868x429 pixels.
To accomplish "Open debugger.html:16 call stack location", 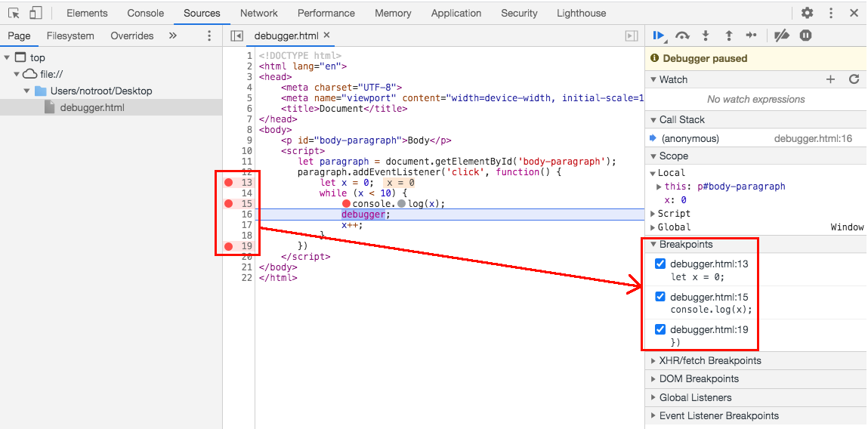I will click(813, 138).
